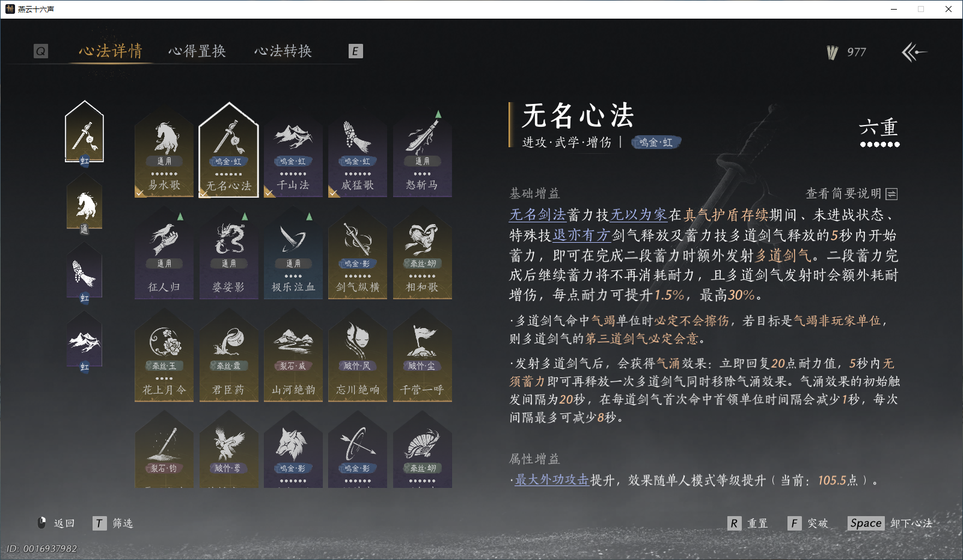The width and height of the screenshot is (963, 560).
Task: Select the bow card labeled 鸣金·影
Action: pyautogui.click(x=358, y=451)
